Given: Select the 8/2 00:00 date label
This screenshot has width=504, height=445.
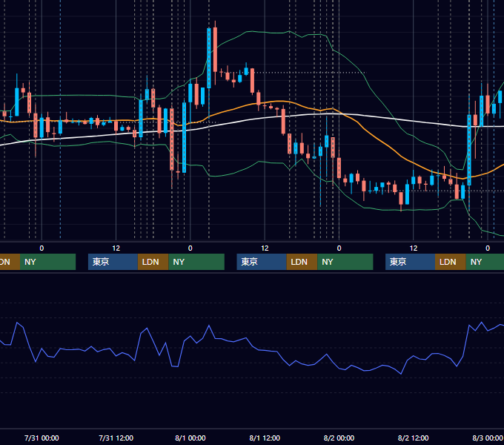Looking at the screenshot, I should pos(339,438).
